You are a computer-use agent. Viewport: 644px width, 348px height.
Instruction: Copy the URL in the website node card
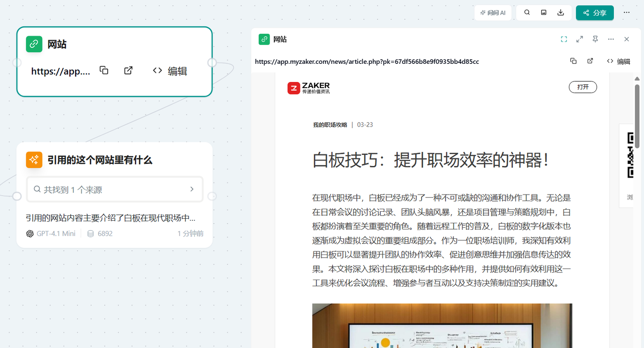pos(104,70)
